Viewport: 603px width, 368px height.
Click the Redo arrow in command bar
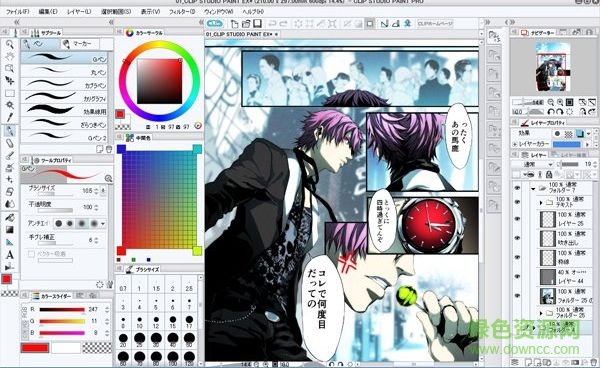tap(283, 24)
